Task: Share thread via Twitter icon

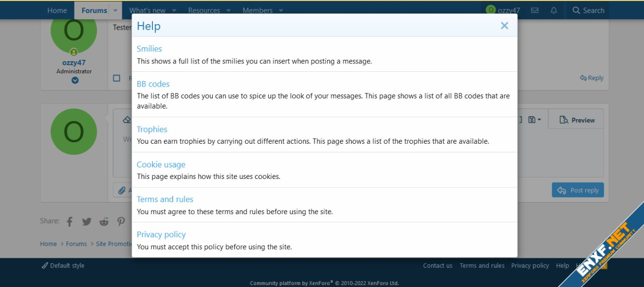Action: (x=87, y=222)
